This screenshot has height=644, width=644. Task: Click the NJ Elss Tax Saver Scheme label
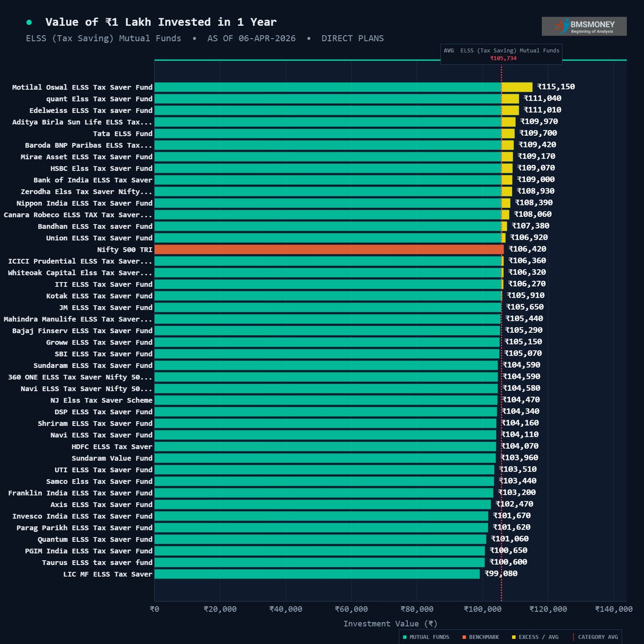(x=101, y=400)
